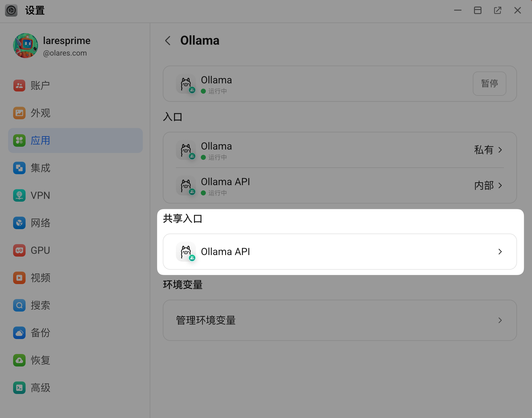
Task: Open 外观 settings section
Action: 75,113
